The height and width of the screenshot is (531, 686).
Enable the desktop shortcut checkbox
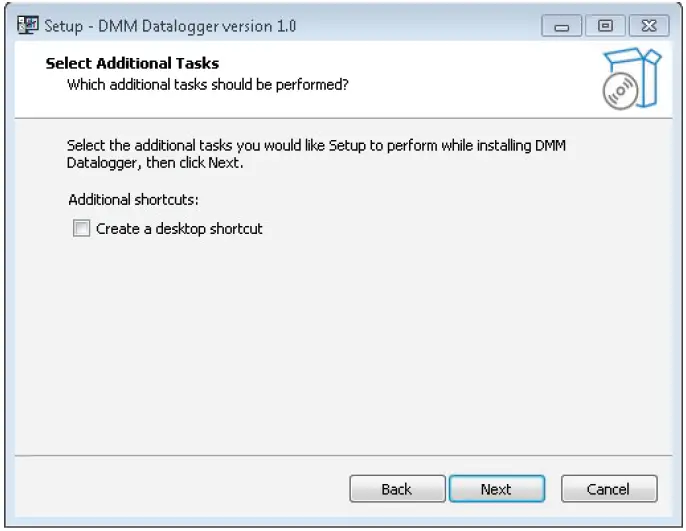click(81, 229)
